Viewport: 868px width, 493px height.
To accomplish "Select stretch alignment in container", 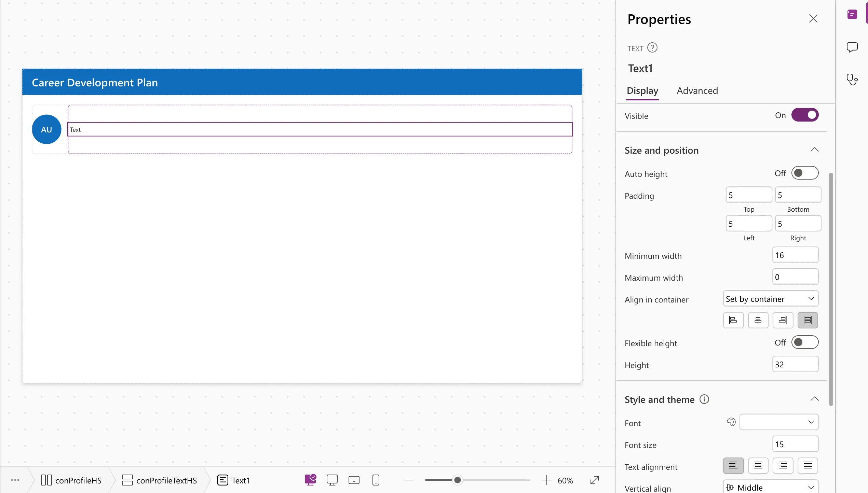I will click(808, 320).
